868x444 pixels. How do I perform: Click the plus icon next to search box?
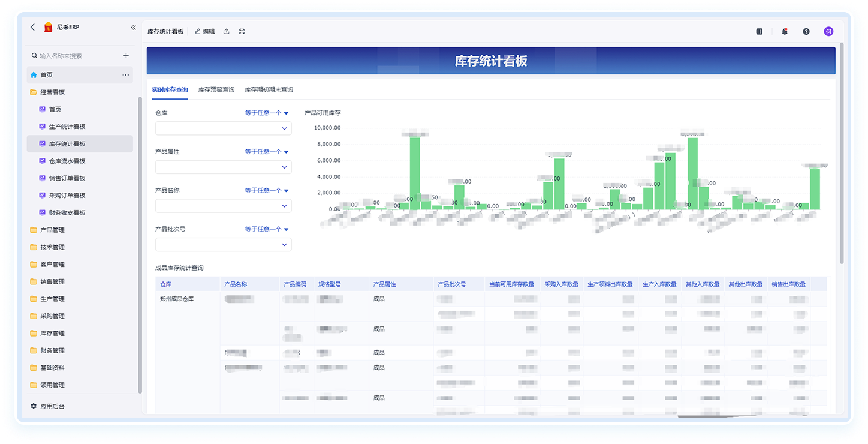click(126, 56)
